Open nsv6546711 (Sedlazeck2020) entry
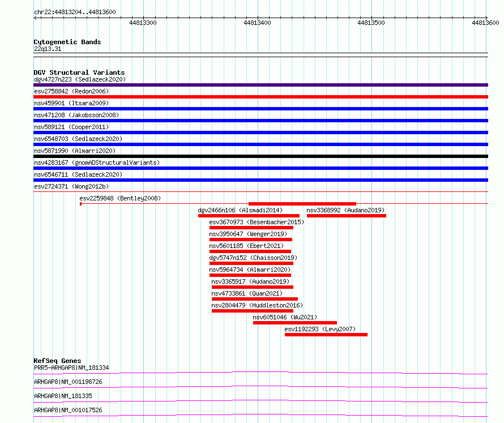504x423 pixels. pyautogui.click(x=78, y=174)
